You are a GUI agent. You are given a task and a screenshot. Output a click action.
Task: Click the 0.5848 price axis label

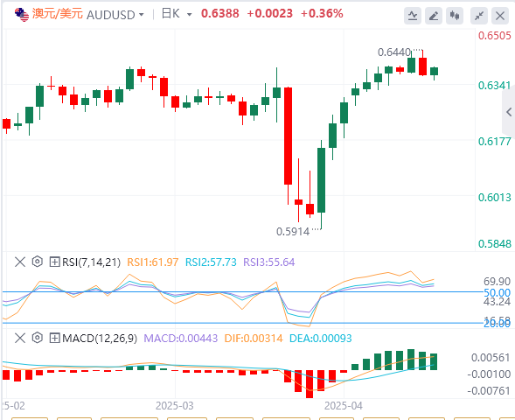coord(495,244)
